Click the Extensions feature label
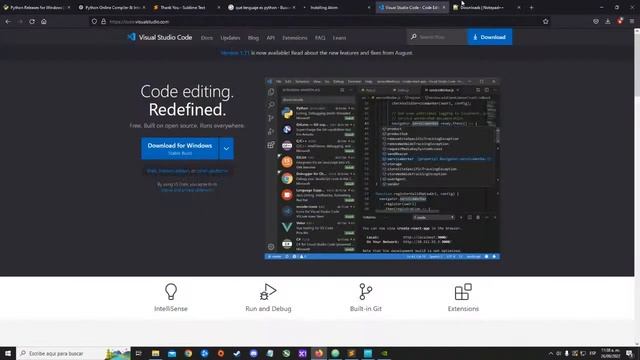This screenshot has height=360, width=640. click(x=463, y=309)
